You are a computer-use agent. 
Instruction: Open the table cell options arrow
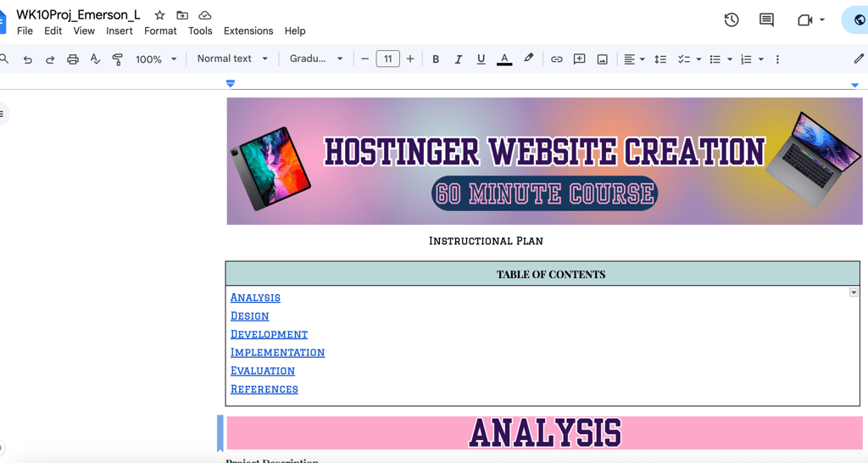(854, 293)
